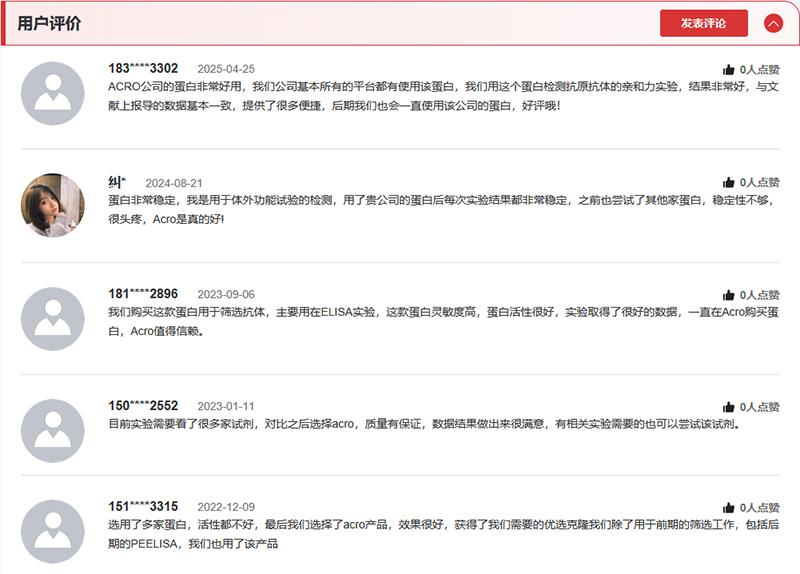This screenshot has height=574, width=800.
Task: Toggle 0人点赞 on the 2022-12-09 review
Action: tap(759, 508)
